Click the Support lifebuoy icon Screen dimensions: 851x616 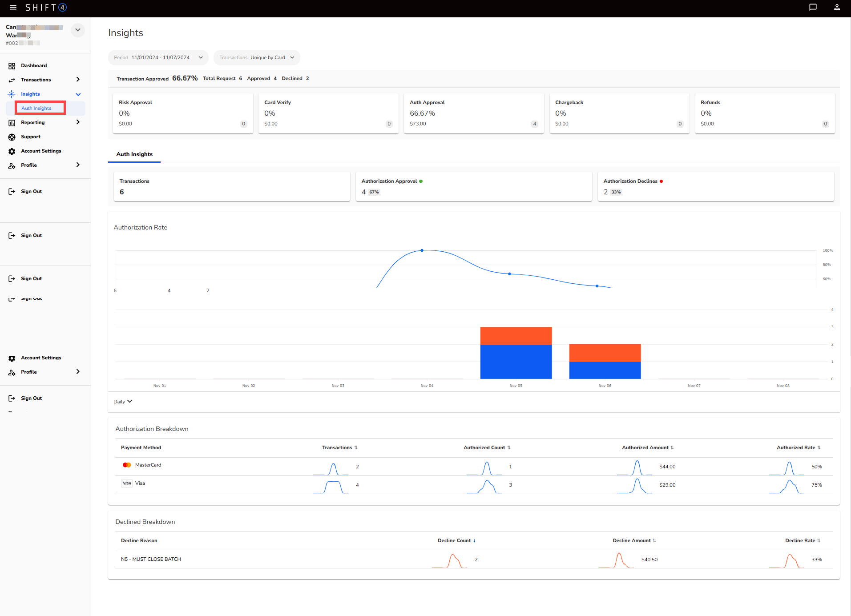[x=12, y=137]
